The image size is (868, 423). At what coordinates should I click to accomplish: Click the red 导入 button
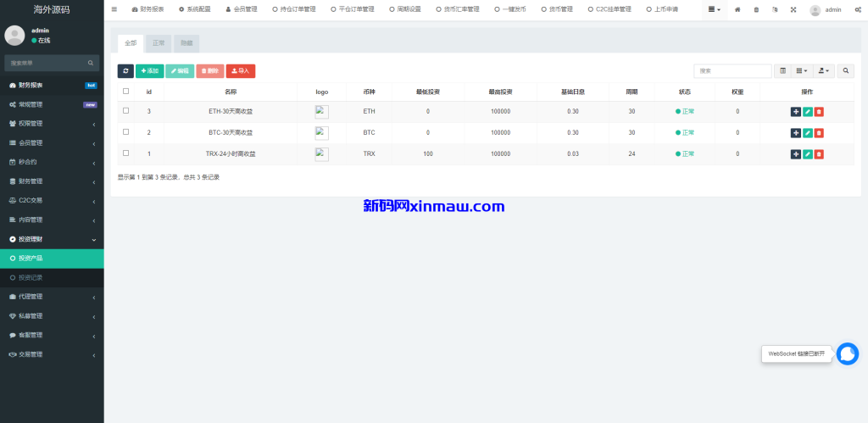[240, 71]
